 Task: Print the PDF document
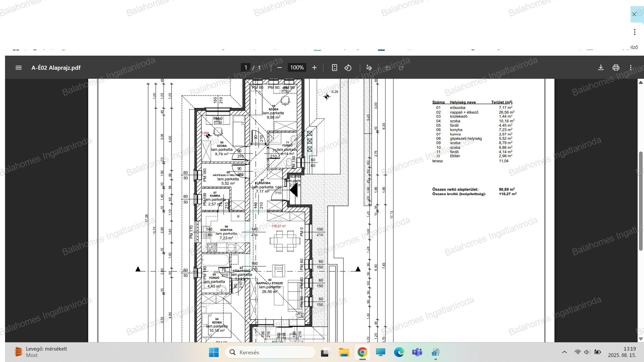point(616,68)
